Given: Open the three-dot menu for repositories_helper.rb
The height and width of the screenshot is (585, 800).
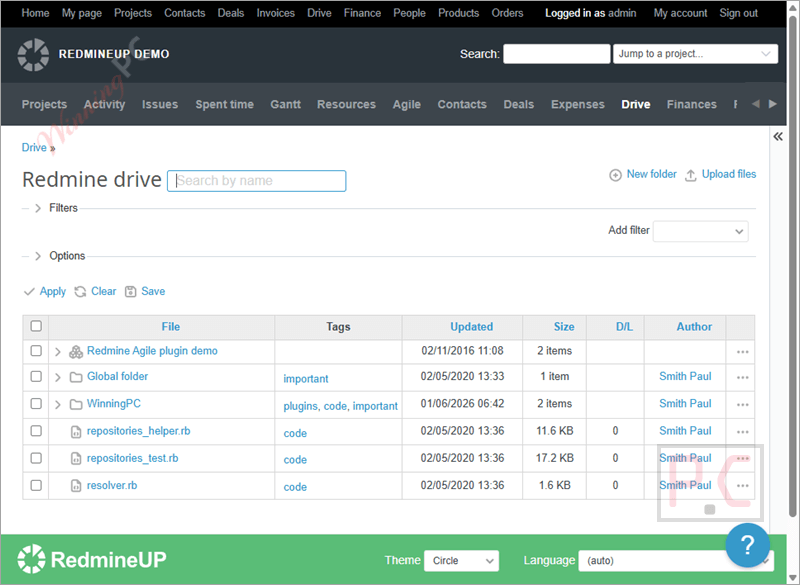Looking at the screenshot, I should 742,432.
